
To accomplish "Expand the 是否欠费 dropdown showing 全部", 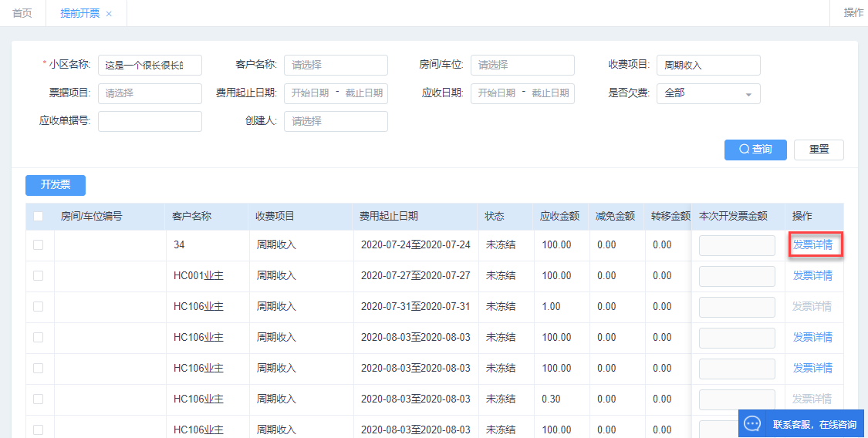I will (x=708, y=93).
